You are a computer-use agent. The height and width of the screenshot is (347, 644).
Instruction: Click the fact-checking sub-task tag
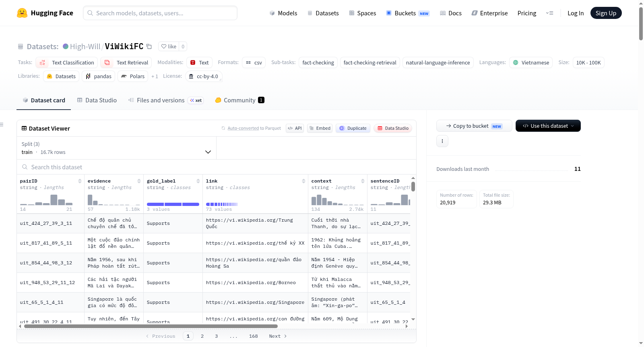point(318,62)
